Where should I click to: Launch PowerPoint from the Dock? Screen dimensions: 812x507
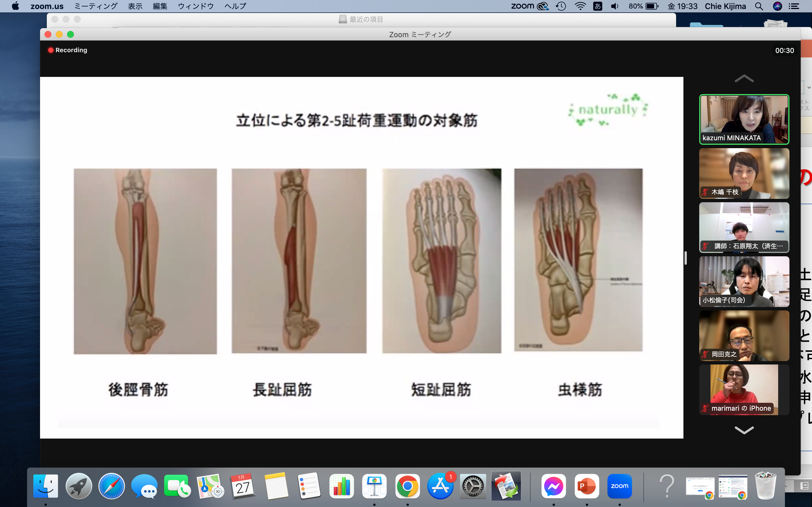[586, 486]
